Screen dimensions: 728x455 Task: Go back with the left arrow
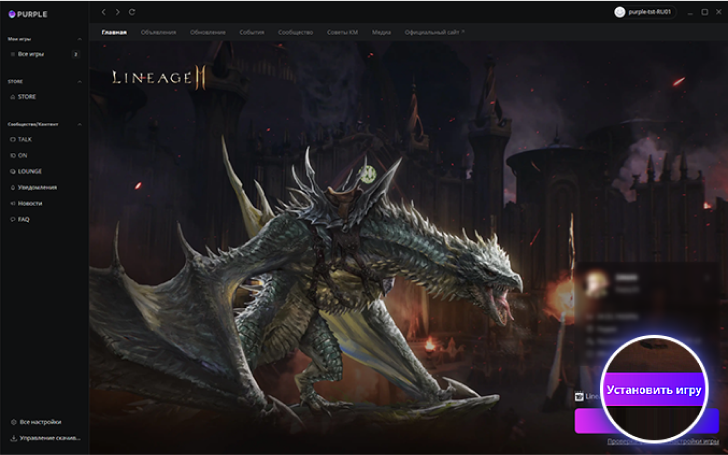104,12
